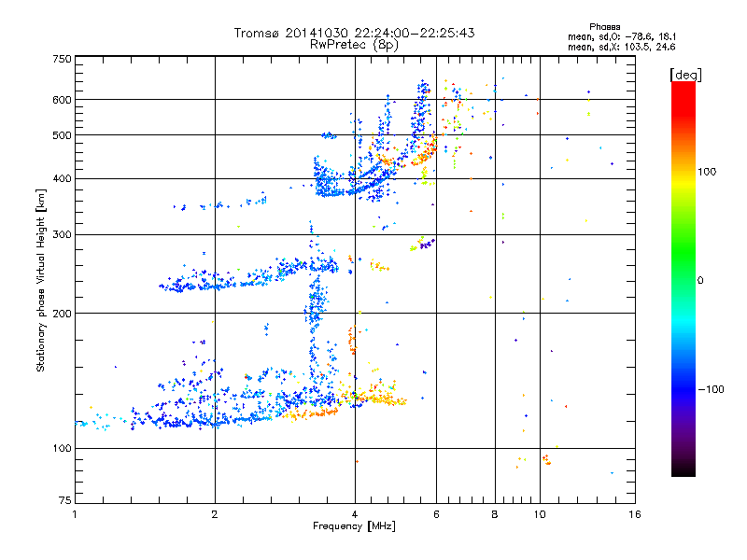Click the y-axis label "Stationary phase Virtual Height [km]"

point(40,280)
